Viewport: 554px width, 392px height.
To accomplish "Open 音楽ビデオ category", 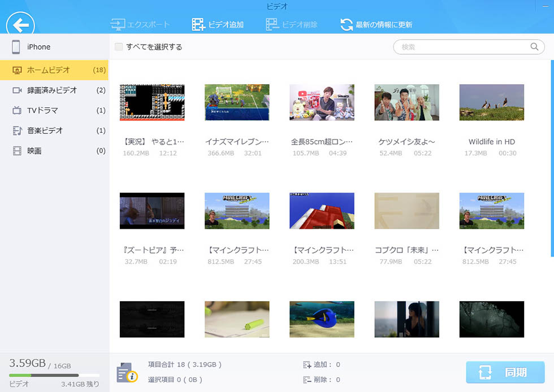I will 54,130.
